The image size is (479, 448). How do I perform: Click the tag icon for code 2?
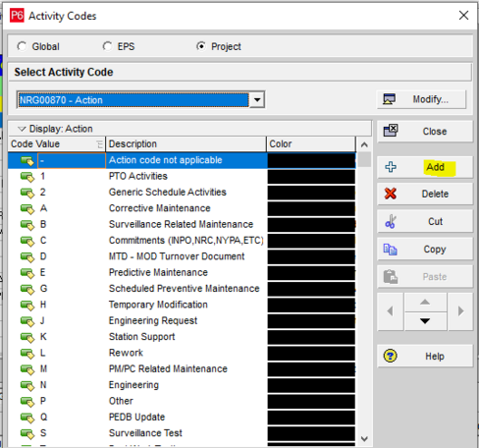(27, 193)
